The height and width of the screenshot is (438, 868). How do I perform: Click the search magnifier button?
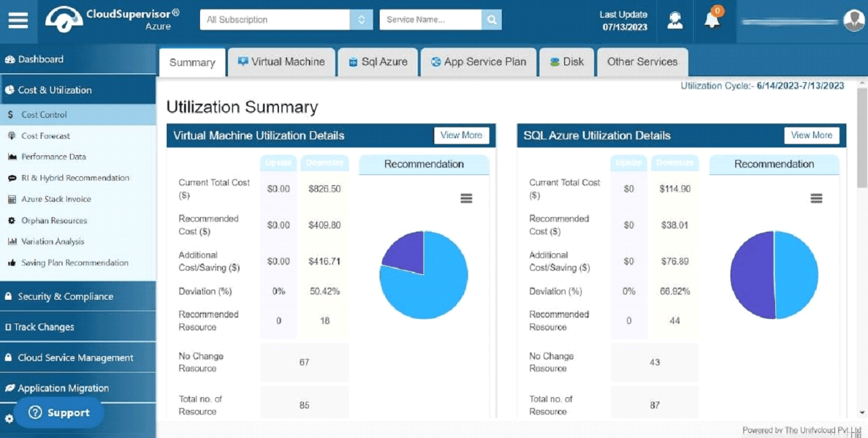click(492, 20)
